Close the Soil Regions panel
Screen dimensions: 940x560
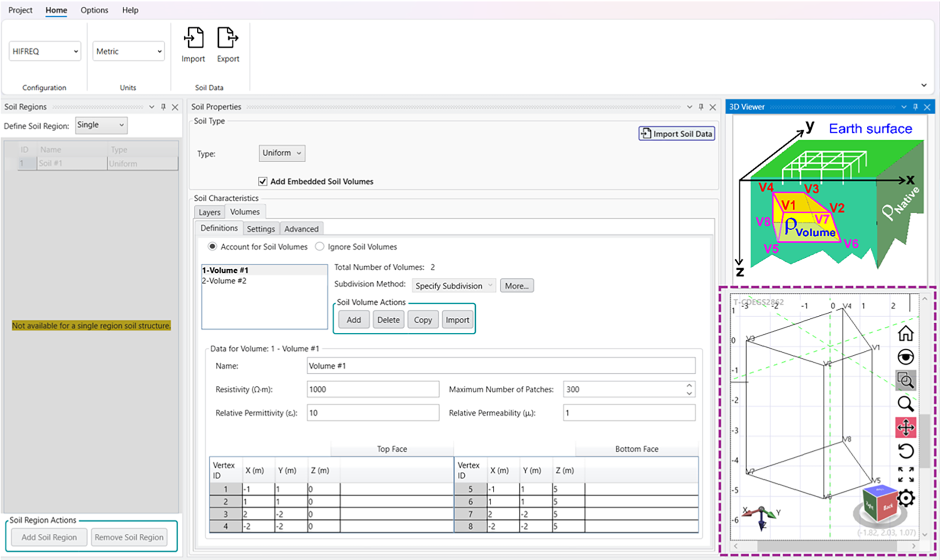point(175,107)
